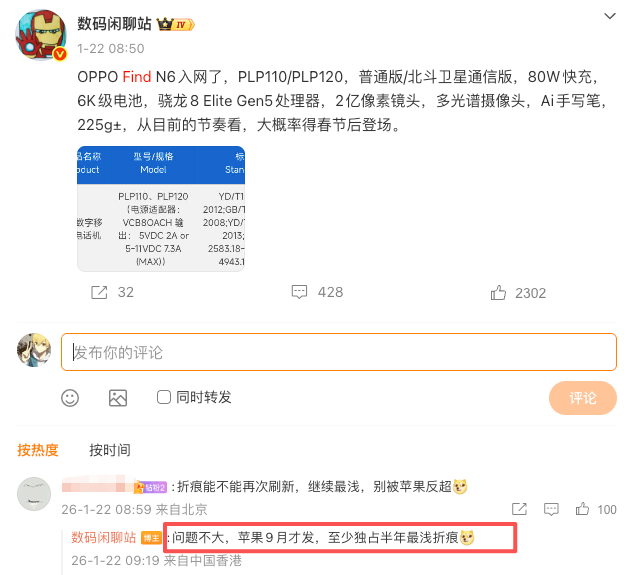Open the PLP110 certification image thumbnail
This screenshot has width=630, height=575.
pos(161,209)
